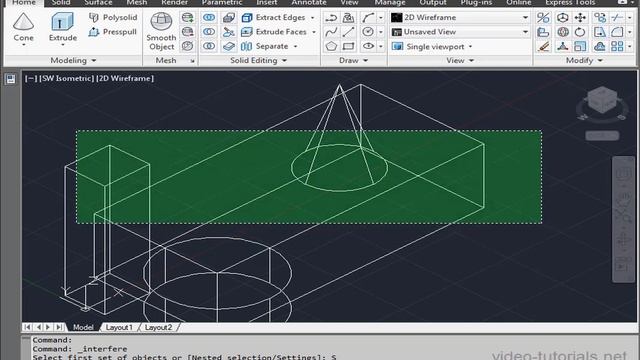
Task: Click the icon left of viewport label
Action: point(11,79)
